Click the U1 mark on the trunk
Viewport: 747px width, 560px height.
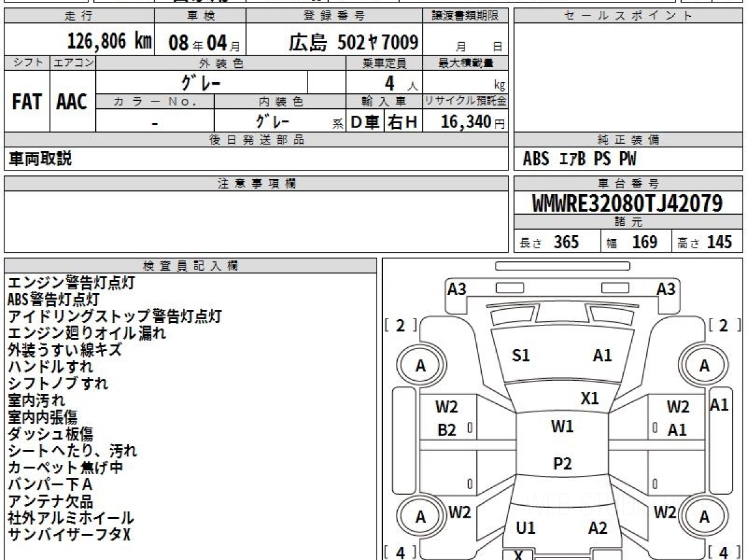526,528
